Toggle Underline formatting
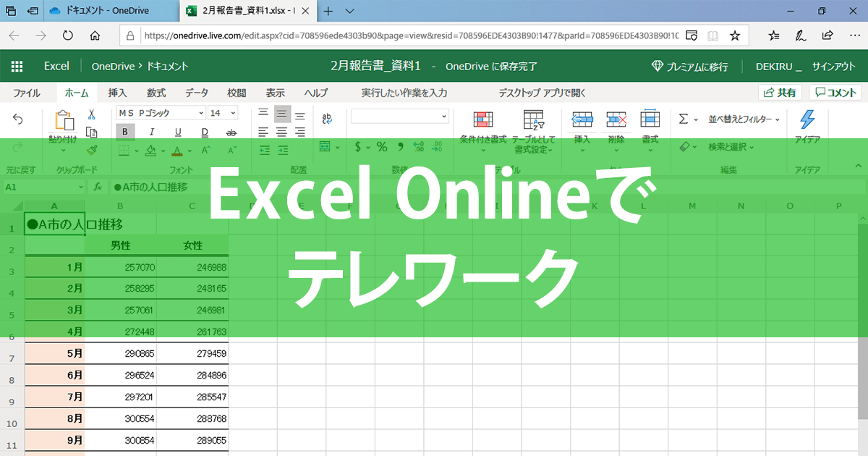The height and width of the screenshot is (456, 868). (x=178, y=132)
